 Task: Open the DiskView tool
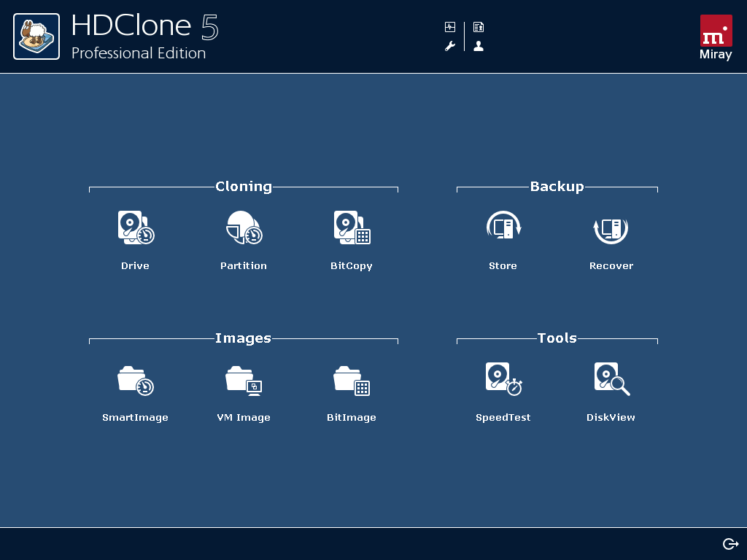(x=611, y=379)
